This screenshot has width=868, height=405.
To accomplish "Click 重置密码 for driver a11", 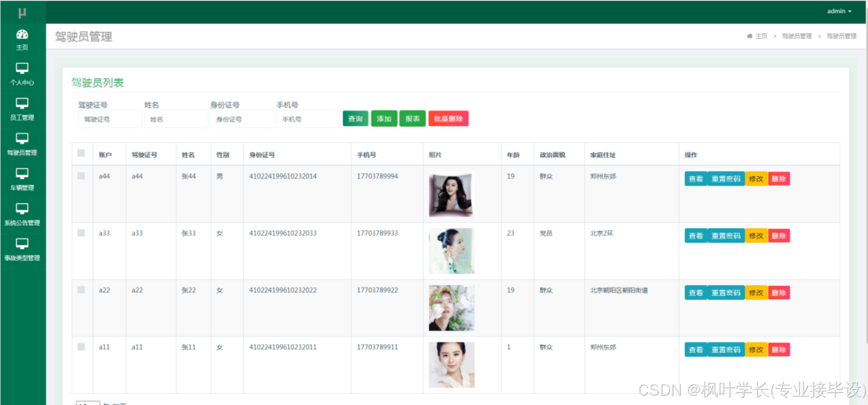I will 726,350.
